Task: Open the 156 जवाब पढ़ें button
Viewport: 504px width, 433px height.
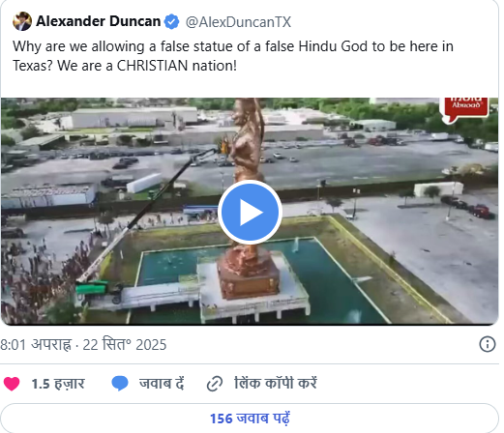Action: pyautogui.click(x=250, y=419)
